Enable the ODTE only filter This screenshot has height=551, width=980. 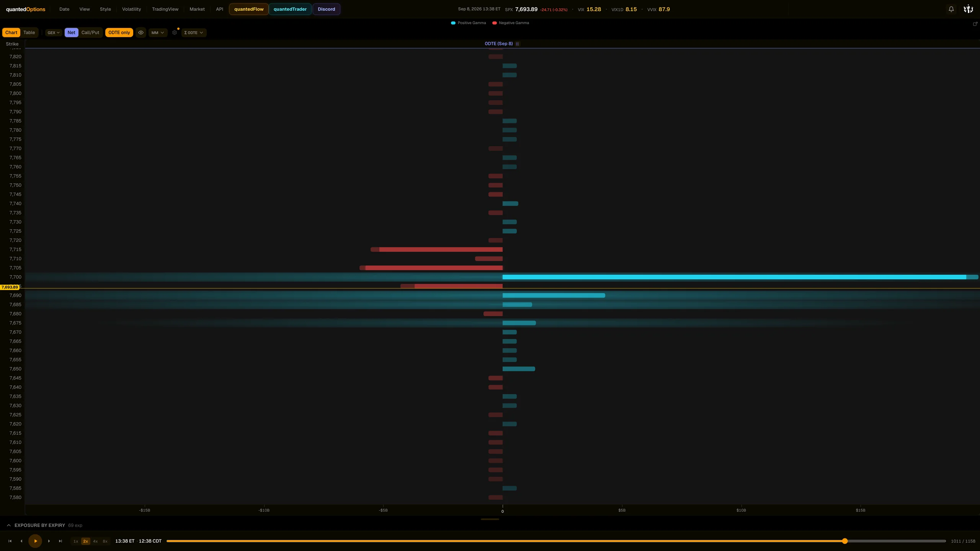point(119,33)
